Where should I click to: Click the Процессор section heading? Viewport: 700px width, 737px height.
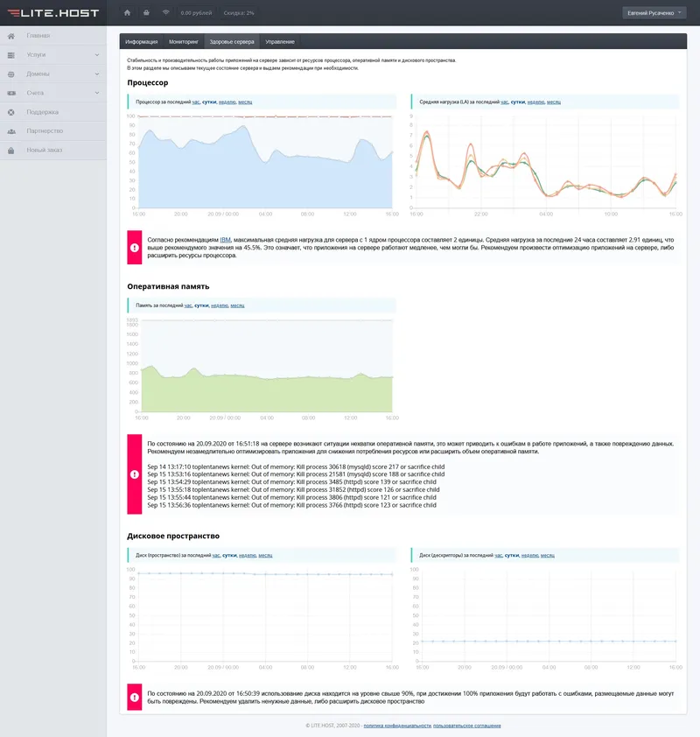coord(148,83)
